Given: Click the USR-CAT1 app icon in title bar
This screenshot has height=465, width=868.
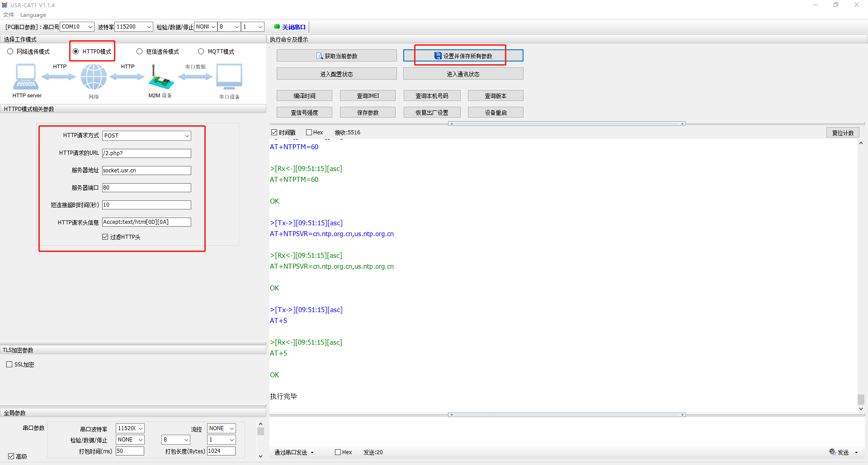Looking at the screenshot, I should pos(5,5).
